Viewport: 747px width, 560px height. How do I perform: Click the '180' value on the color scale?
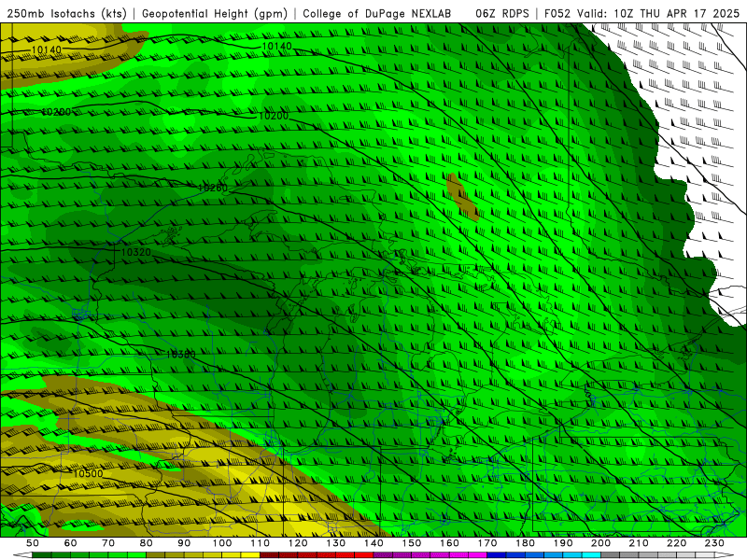pyautogui.click(x=525, y=543)
